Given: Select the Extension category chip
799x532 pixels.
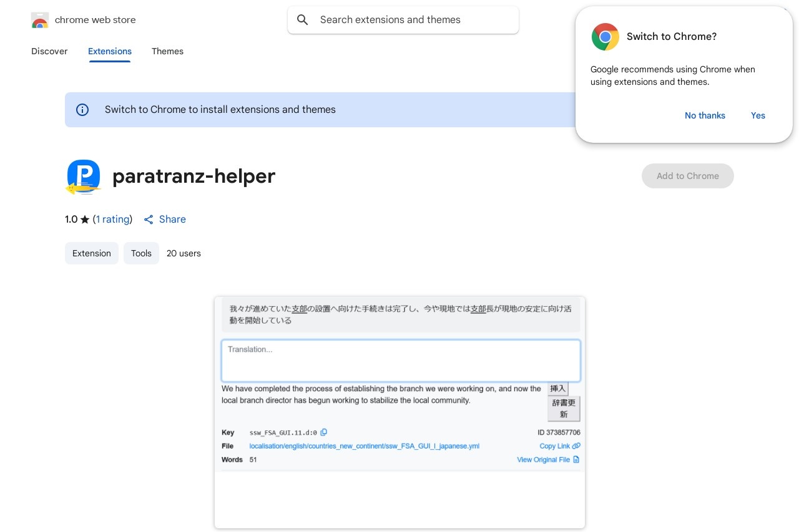Looking at the screenshot, I should 92,253.
